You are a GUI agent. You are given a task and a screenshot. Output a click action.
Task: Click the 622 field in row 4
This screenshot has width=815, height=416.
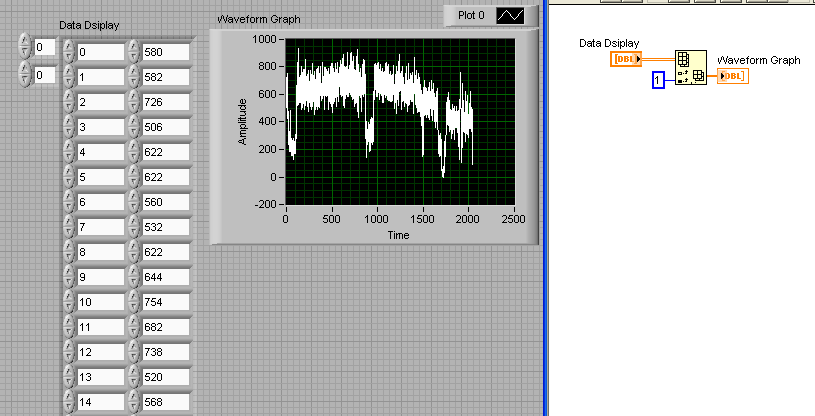click(166, 152)
